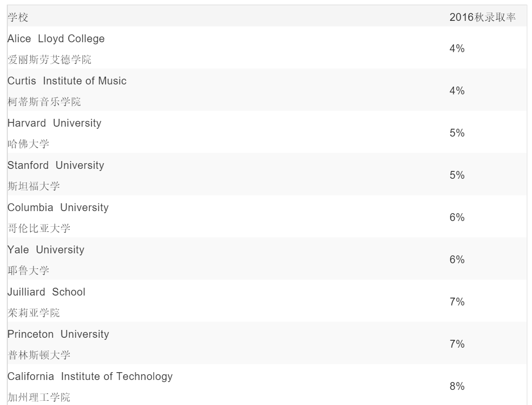This screenshot has width=532, height=405.
Task: Click 哈佛大学 Chinese label
Action: tap(28, 144)
